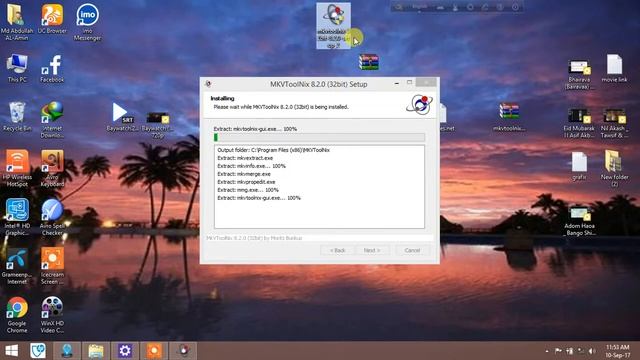Click the Cancel button in MKVToolNix Setup
This screenshot has width=640, height=360.
pos(412,250)
